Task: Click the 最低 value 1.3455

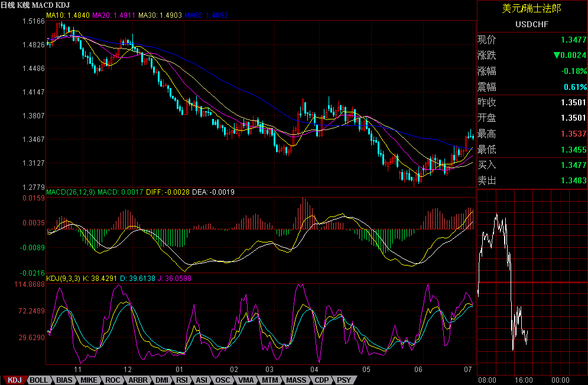Action: coord(573,150)
